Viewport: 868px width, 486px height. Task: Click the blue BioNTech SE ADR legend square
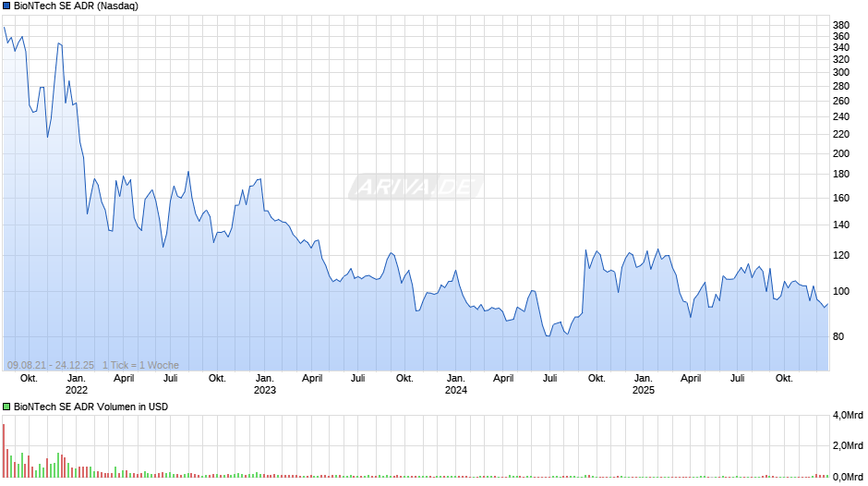[6, 6]
